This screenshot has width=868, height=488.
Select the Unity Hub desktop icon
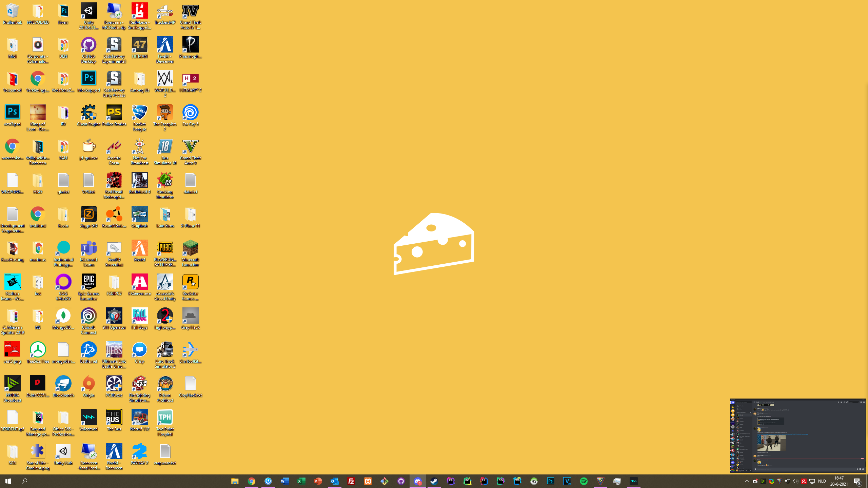pos(63,452)
